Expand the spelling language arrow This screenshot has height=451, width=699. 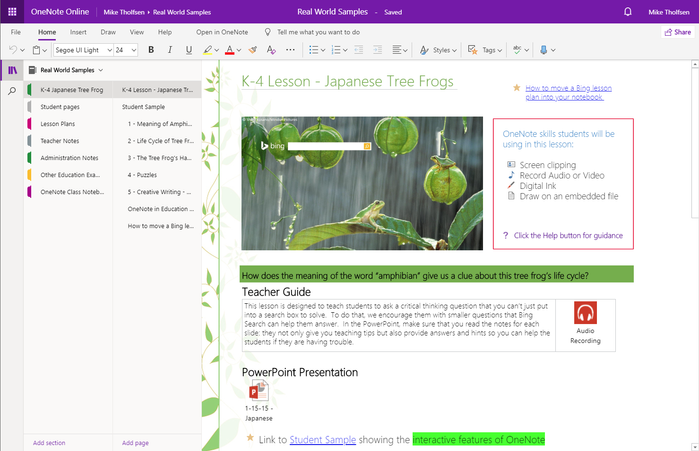[x=526, y=50]
